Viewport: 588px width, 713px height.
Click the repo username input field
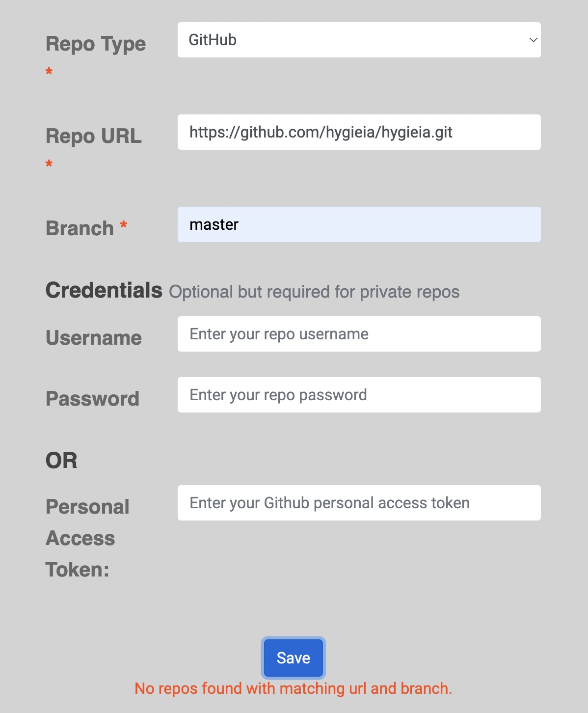359,334
